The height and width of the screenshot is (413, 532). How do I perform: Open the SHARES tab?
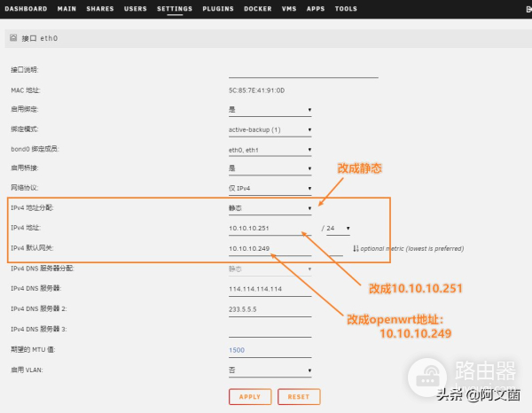tap(99, 9)
